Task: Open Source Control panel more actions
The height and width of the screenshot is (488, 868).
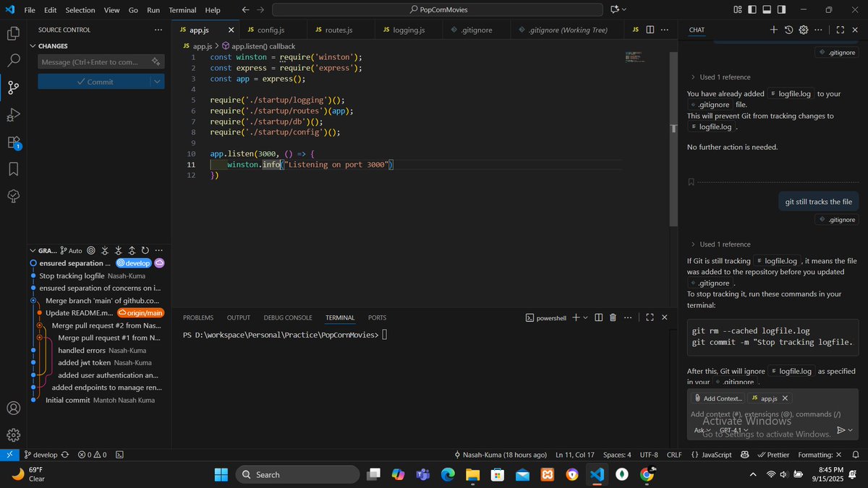Action: (158, 30)
